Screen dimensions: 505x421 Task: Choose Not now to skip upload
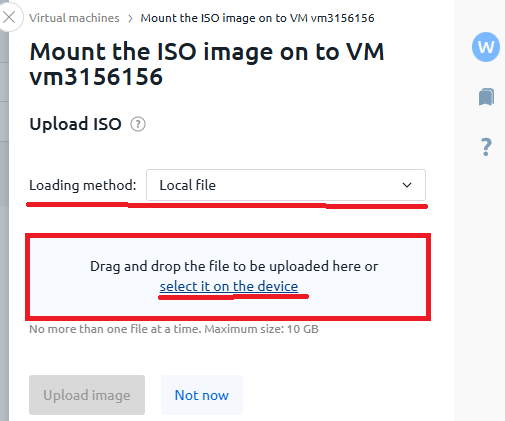tap(202, 395)
